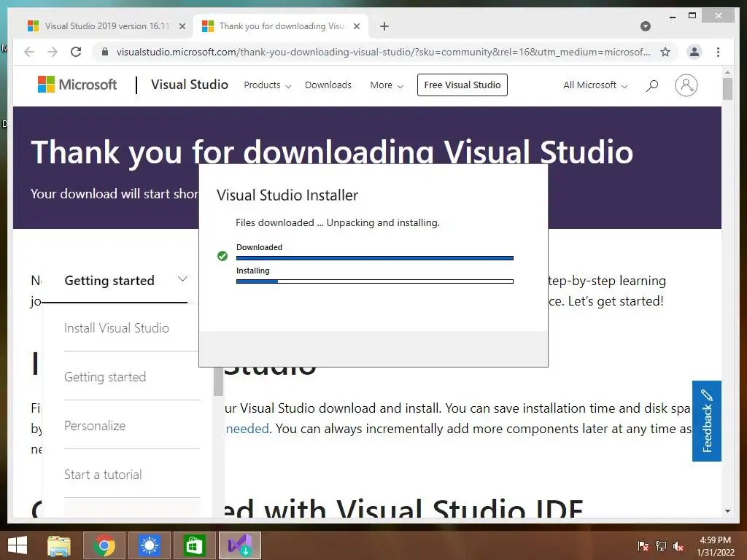This screenshot has height=560, width=747.
Task: Open a new tab with the plus button
Action: click(x=384, y=26)
